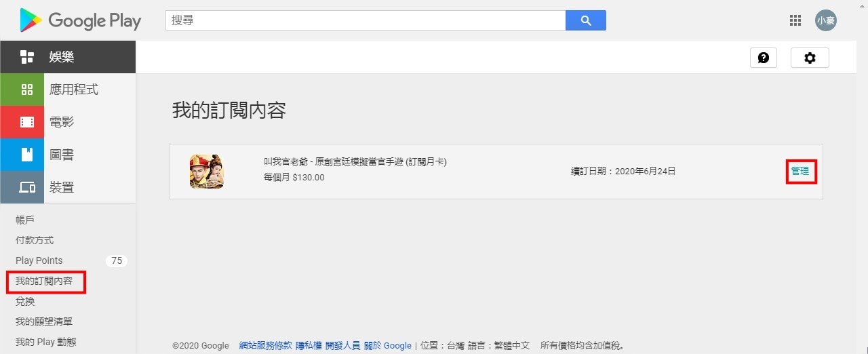
Task: Focus the 搜尋 search input field
Action: click(x=365, y=20)
